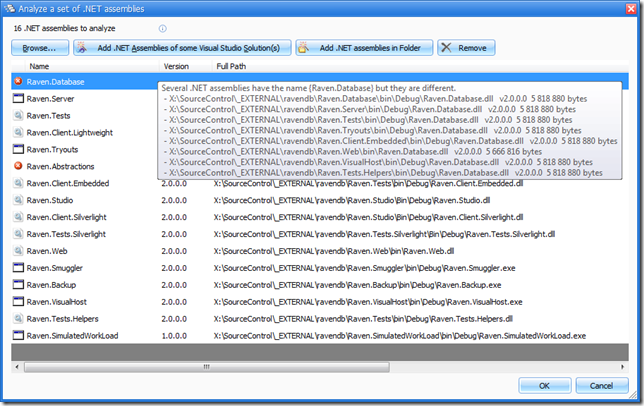Click the dll icon for Raven.Tests
The image size is (644, 406).
18,115
